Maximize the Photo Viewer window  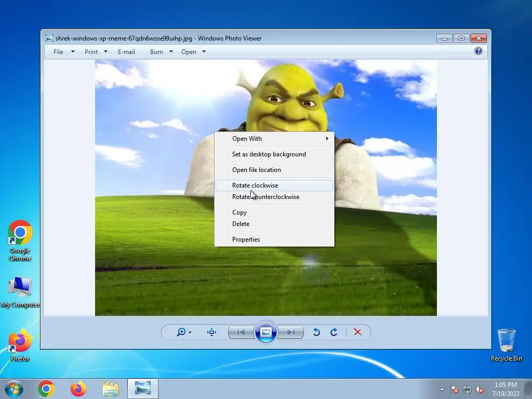tap(461, 38)
